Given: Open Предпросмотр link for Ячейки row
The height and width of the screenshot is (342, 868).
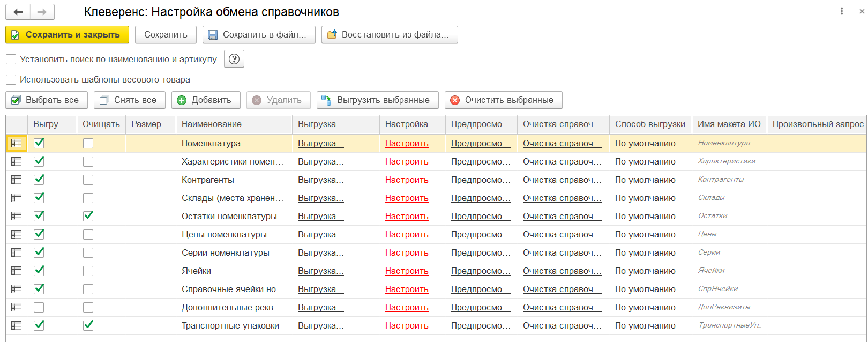Looking at the screenshot, I should click(x=481, y=271).
